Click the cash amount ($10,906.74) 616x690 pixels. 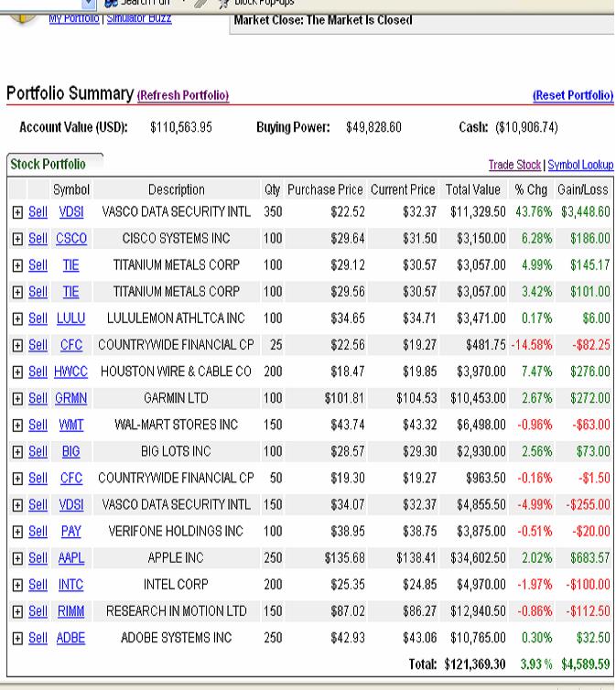click(526, 127)
